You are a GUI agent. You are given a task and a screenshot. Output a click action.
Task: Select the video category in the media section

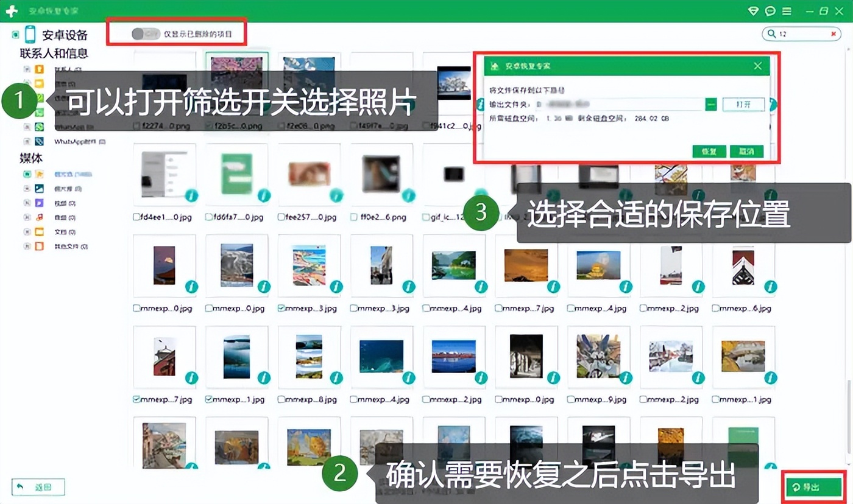pos(63,201)
